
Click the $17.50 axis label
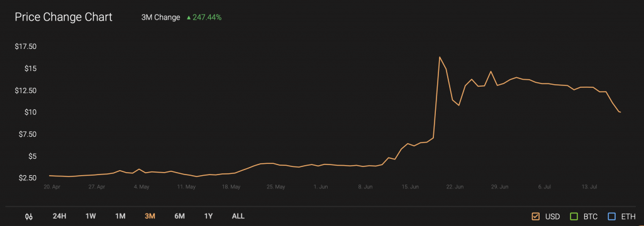[x=25, y=46]
